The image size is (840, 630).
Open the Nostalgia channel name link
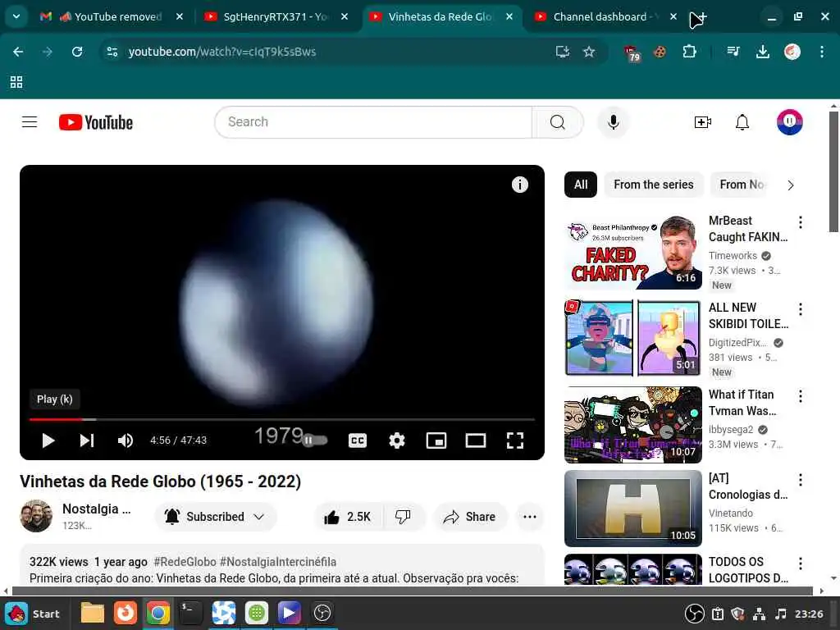pyautogui.click(x=97, y=509)
